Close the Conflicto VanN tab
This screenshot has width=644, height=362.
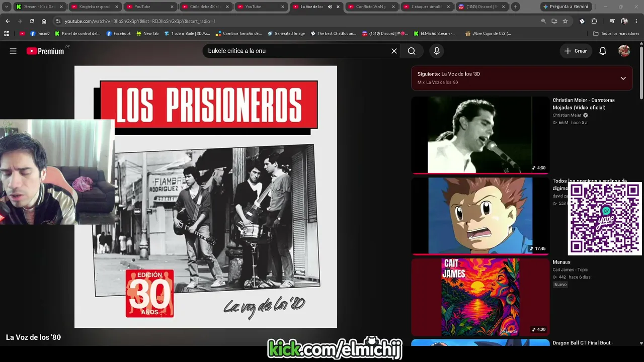coord(393,7)
